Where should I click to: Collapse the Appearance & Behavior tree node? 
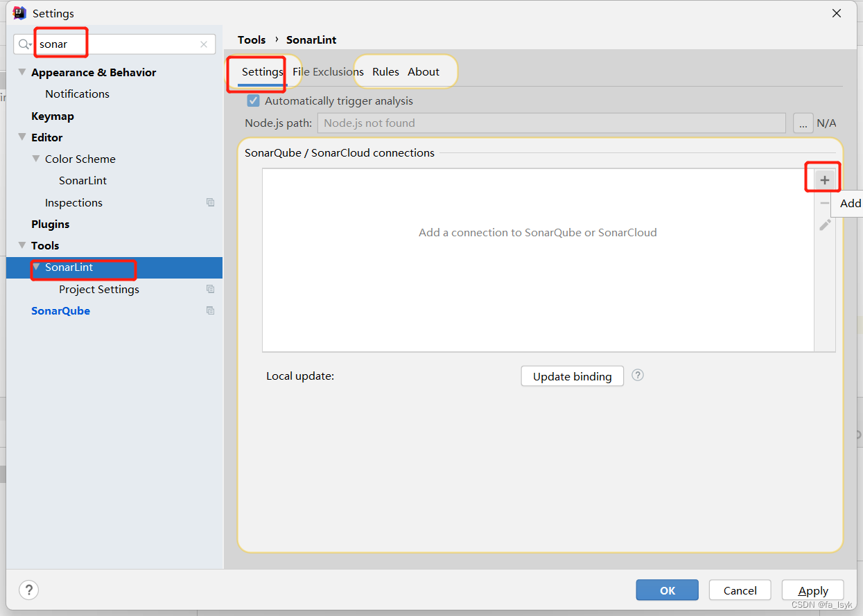tap(22, 72)
